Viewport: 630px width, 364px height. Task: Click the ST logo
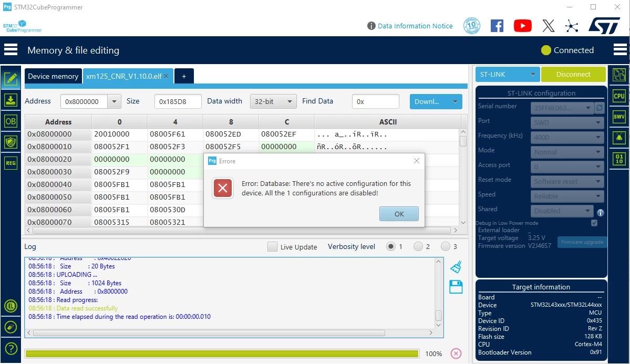tap(604, 26)
